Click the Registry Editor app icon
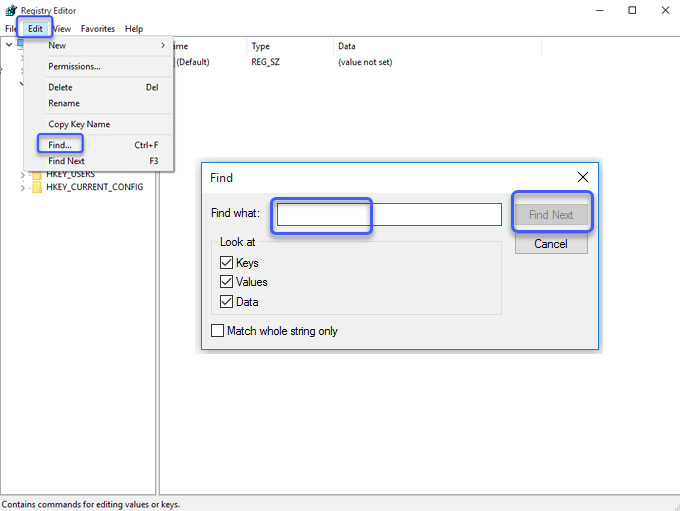This screenshot has width=680, height=511. (x=11, y=10)
